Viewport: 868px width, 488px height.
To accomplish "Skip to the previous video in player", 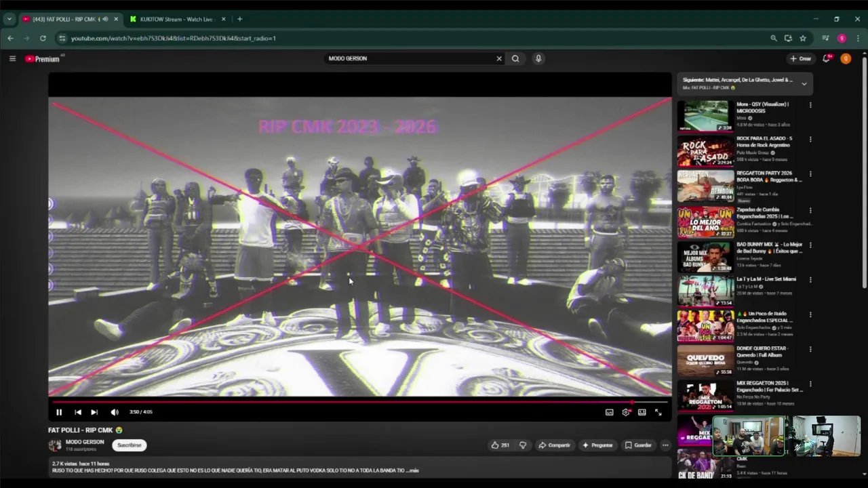I will 78,412.
